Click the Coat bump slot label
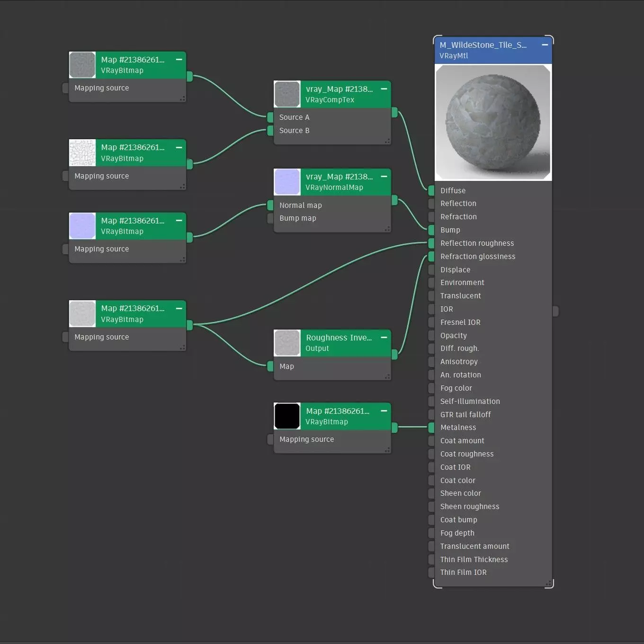Image resolution: width=644 pixels, height=644 pixels. click(458, 520)
